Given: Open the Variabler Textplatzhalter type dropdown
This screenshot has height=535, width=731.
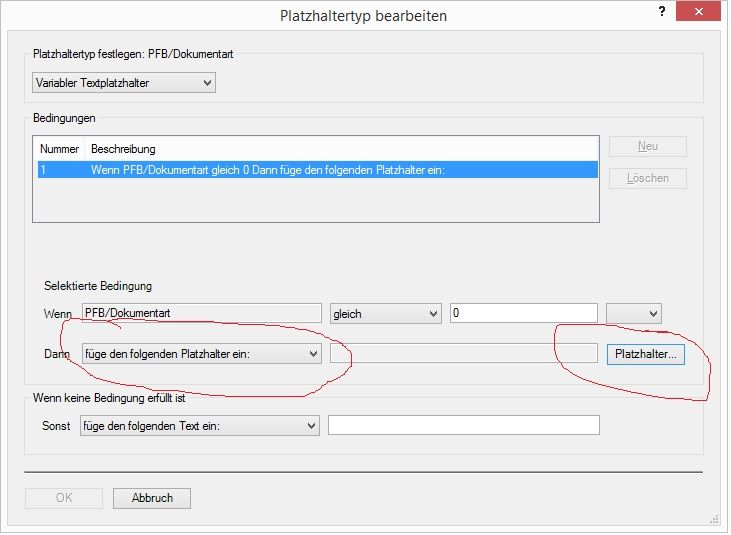Looking at the screenshot, I should click(124, 83).
